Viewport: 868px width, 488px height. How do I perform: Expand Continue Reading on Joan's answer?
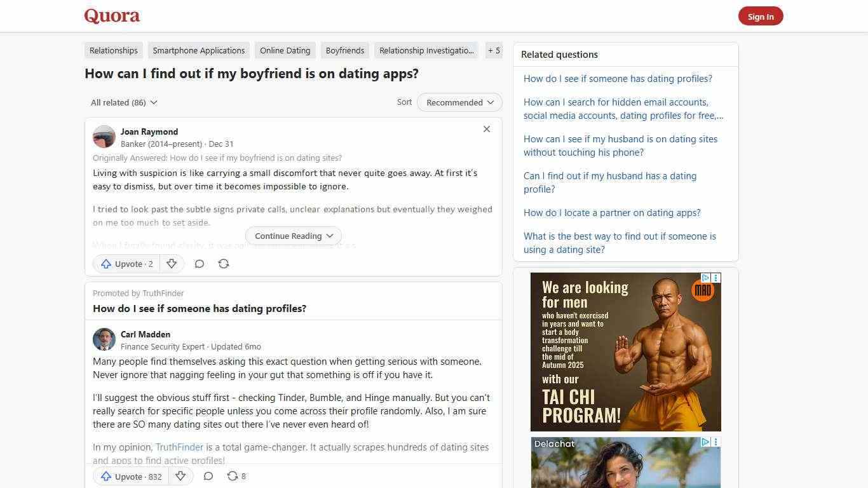[293, 236]
